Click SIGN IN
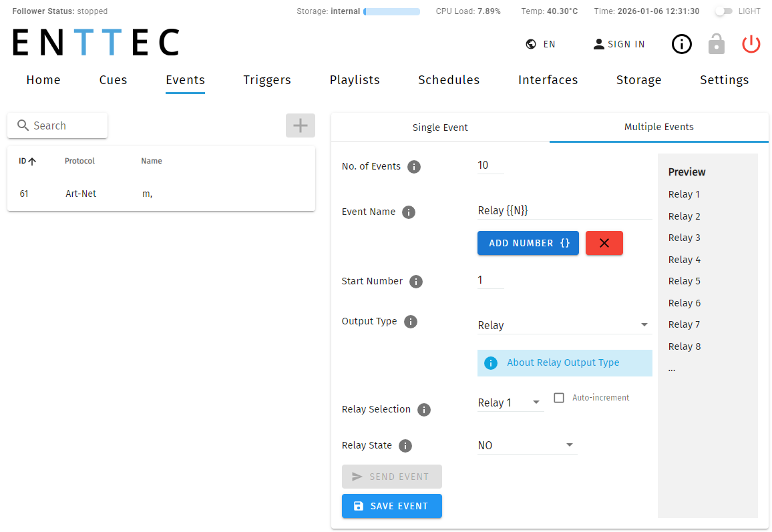 click(x=619, y=44)
